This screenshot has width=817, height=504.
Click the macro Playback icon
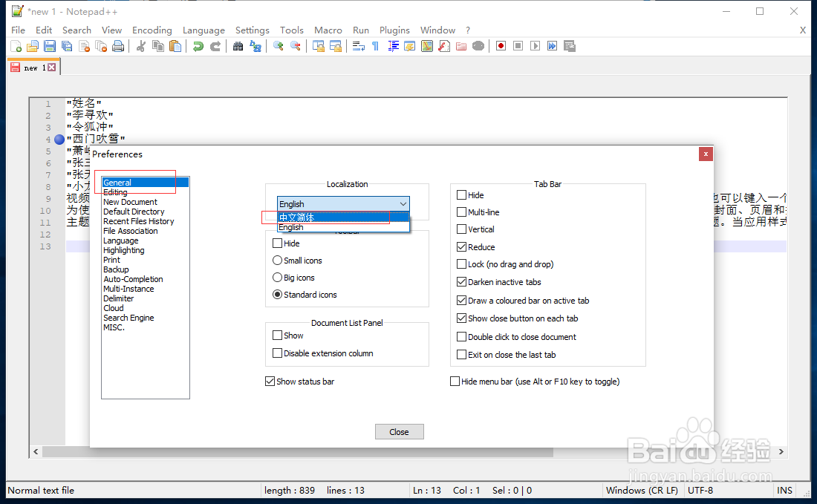(535, 46)
